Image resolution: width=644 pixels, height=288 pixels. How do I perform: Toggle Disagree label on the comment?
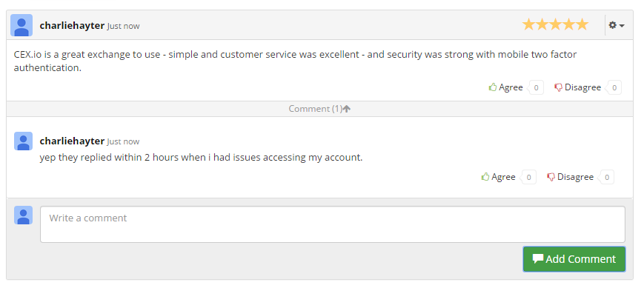pos(575,177)
